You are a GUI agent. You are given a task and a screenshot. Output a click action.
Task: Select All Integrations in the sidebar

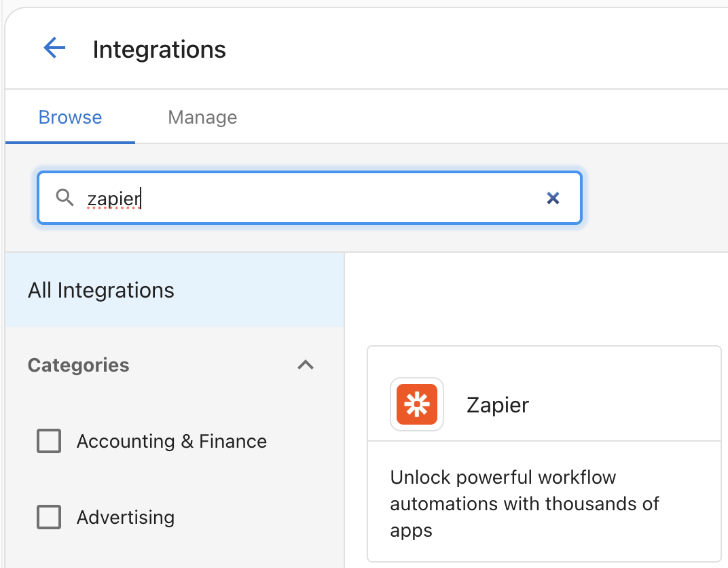coord(101,290)
